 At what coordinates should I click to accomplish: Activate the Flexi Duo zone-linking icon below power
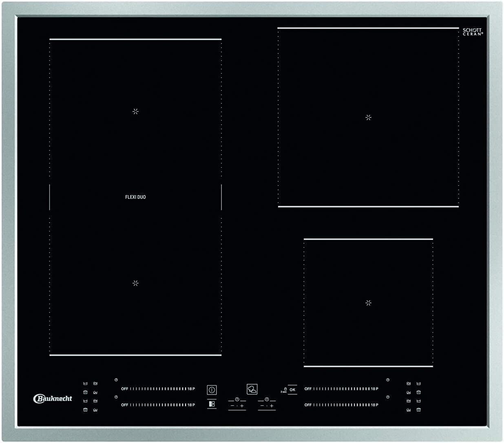pos(212,404)
